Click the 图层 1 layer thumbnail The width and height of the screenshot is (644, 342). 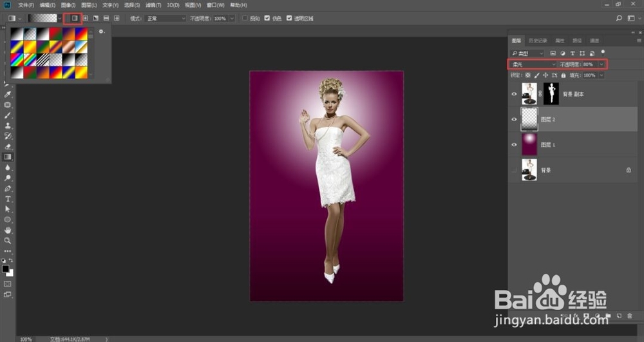529,144
